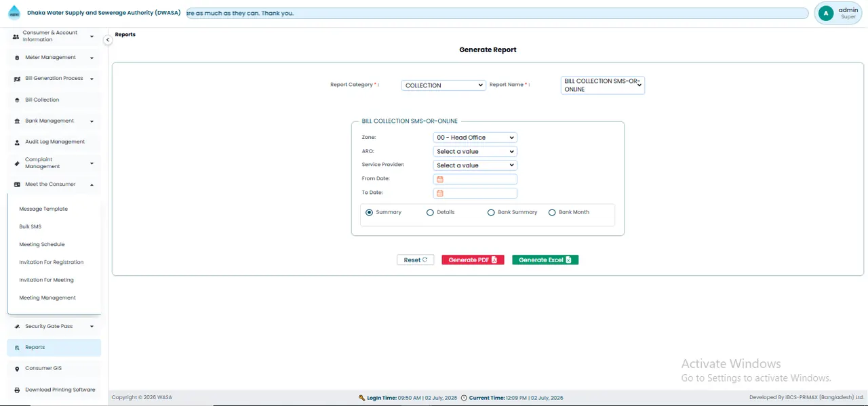Open Meeting Schedule submenu item
The image size is (868, 406).
pyautogui.click(x=42, y=244)
